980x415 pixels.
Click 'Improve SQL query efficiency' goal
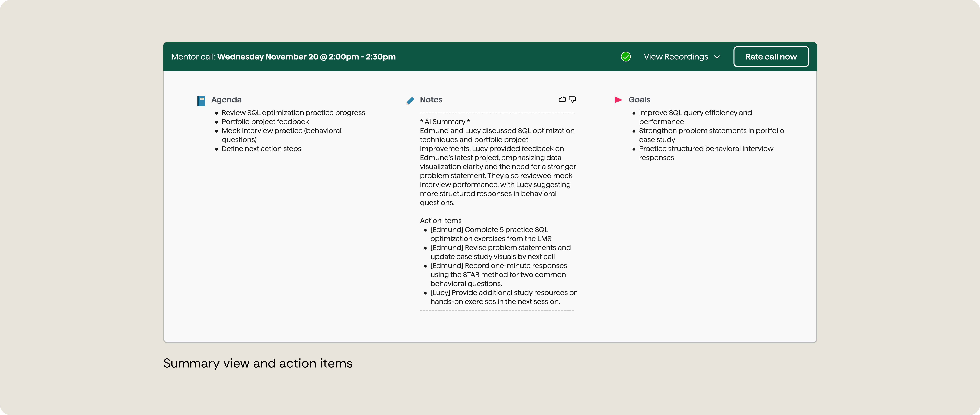695,117
